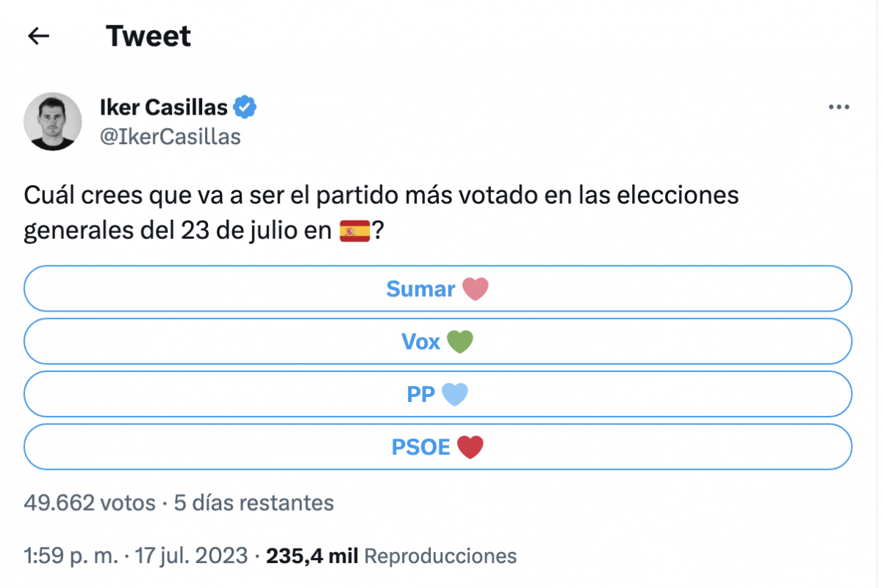Click the blue verified badge
882x588 pixels.
(x=245, y=107)
